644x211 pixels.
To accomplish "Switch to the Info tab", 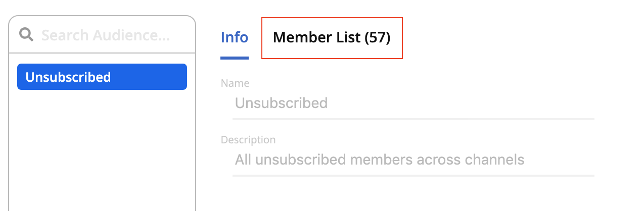I will click(x=235, y=37).
